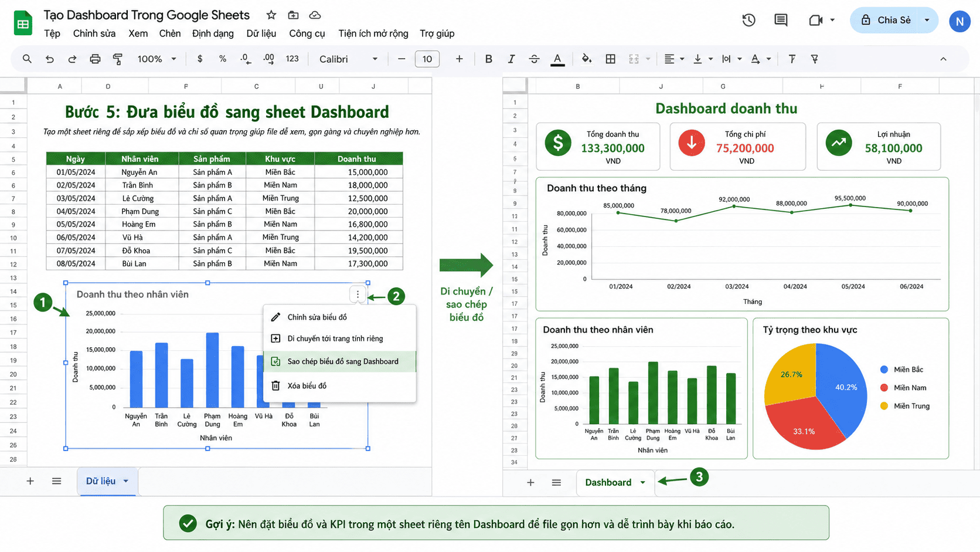The height and width of the screenshot is (552, 980).
Task: Click the Chia Sẻ share button
Action: (x=886, y=20)
